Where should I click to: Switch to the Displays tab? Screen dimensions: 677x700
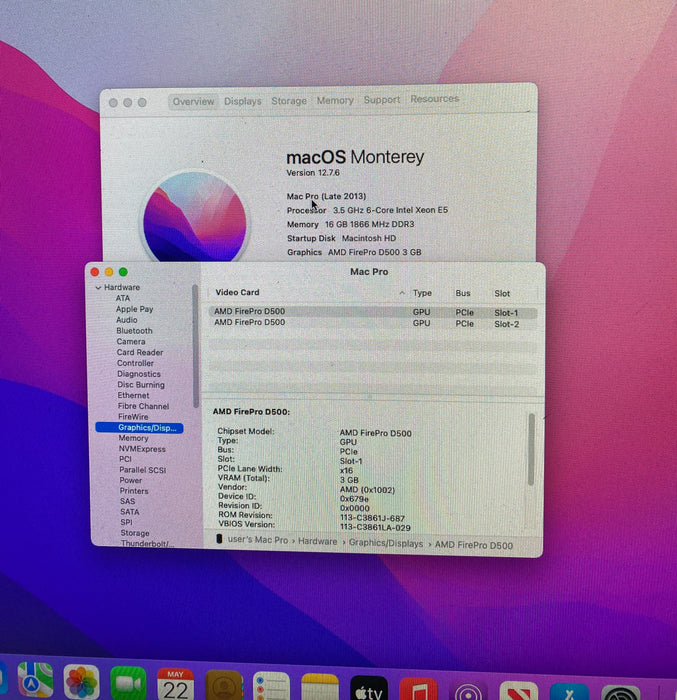[242, 101]
